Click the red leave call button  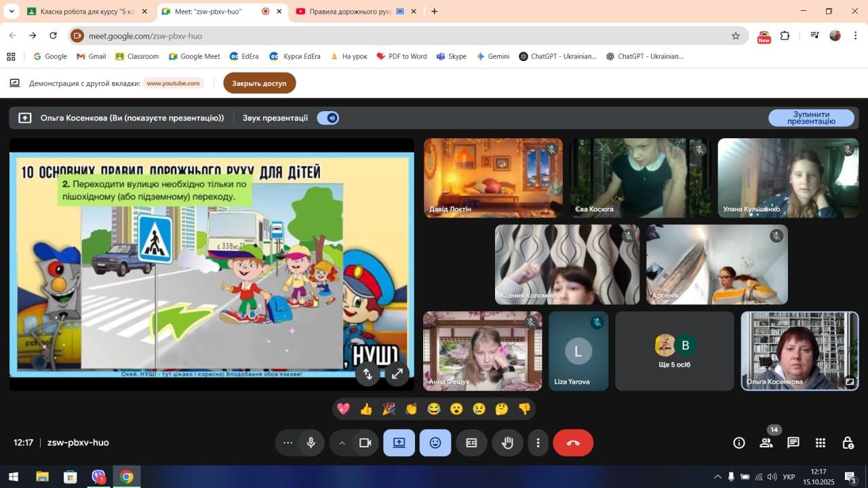(x=573, y=443)
